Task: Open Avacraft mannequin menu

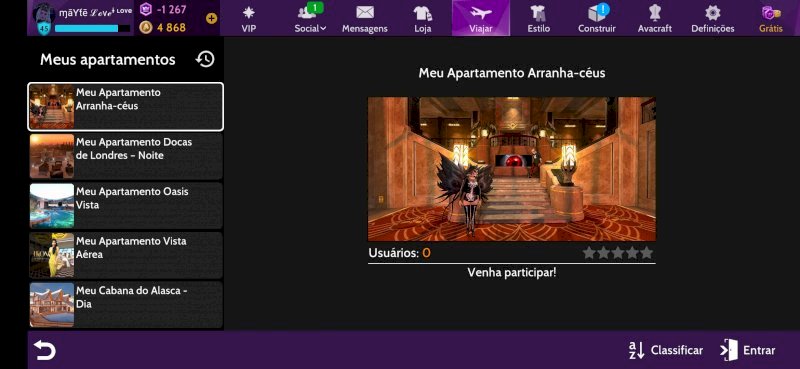Action: 655,18
